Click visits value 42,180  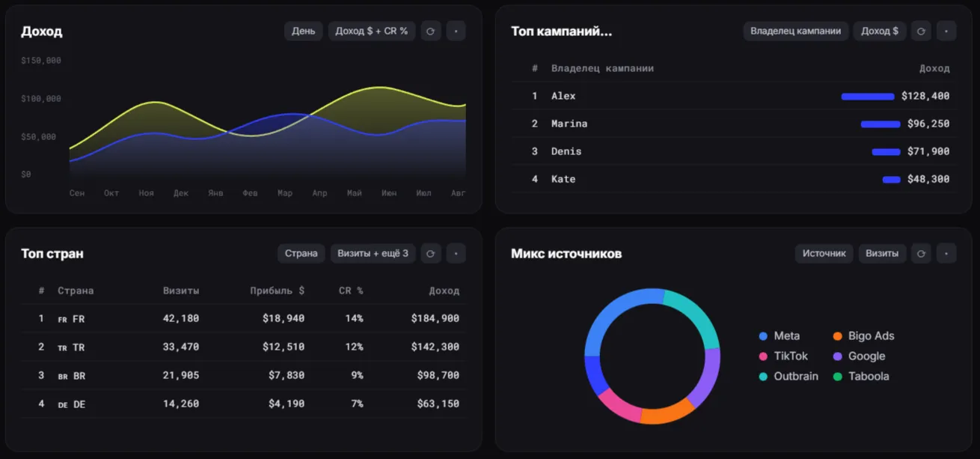(x=181, y=318)
